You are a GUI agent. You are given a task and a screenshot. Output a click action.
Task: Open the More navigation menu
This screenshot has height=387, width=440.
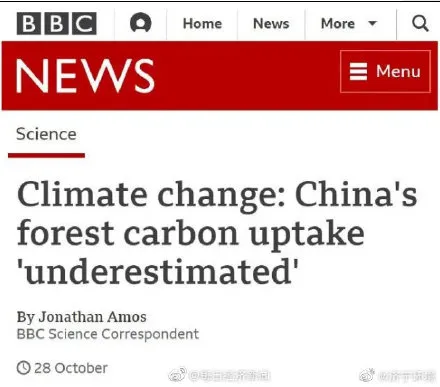click(349, 23)
